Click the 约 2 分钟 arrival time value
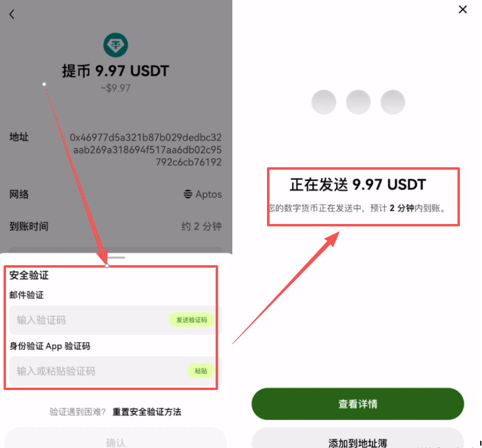This screenshot has height=448, width=482. click(x=201, y=226)
